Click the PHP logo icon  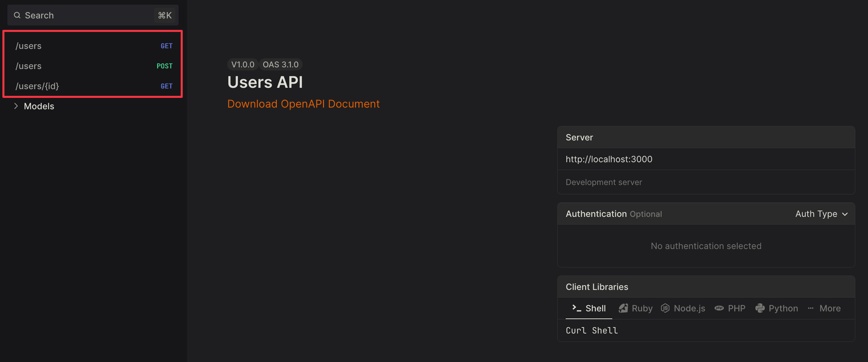point(719,308)
